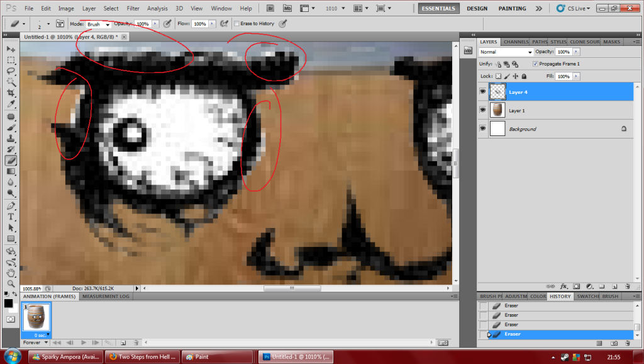
Task: Click the options bar Opacity value field
Action: click(143, 24)
